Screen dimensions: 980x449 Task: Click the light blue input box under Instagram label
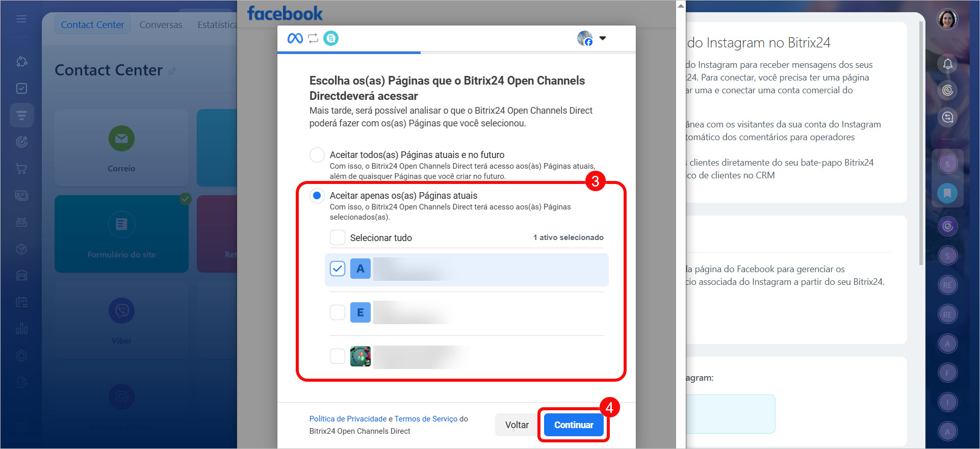(730, 414)
